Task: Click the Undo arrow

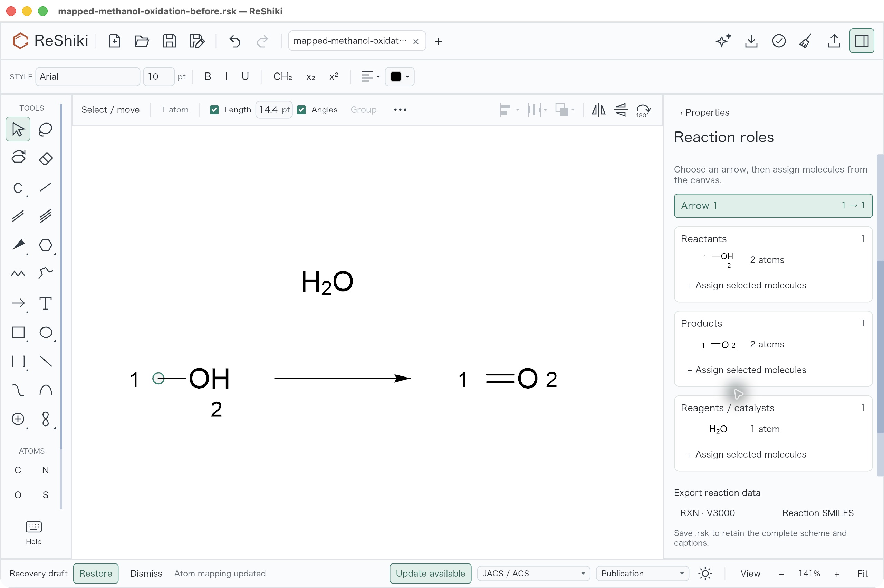Action: (235, 40)
